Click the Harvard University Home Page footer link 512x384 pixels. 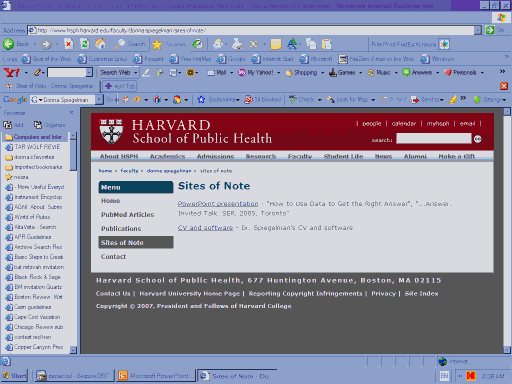(189, 294)
